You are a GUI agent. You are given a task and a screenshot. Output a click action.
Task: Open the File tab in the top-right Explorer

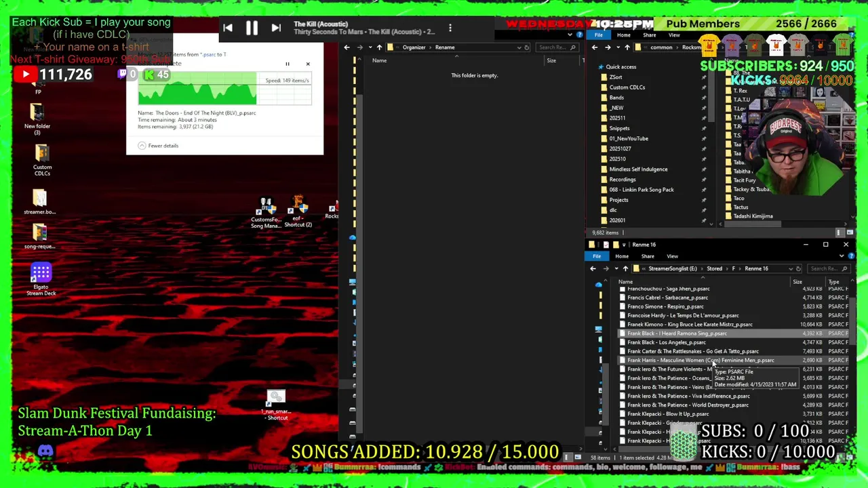click(x=599, y=35)
